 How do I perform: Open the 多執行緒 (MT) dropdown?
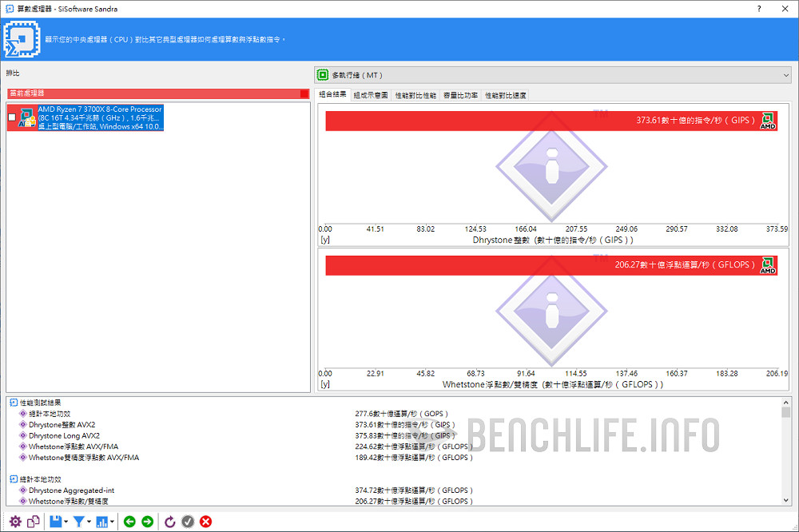[x=552, y=75]
